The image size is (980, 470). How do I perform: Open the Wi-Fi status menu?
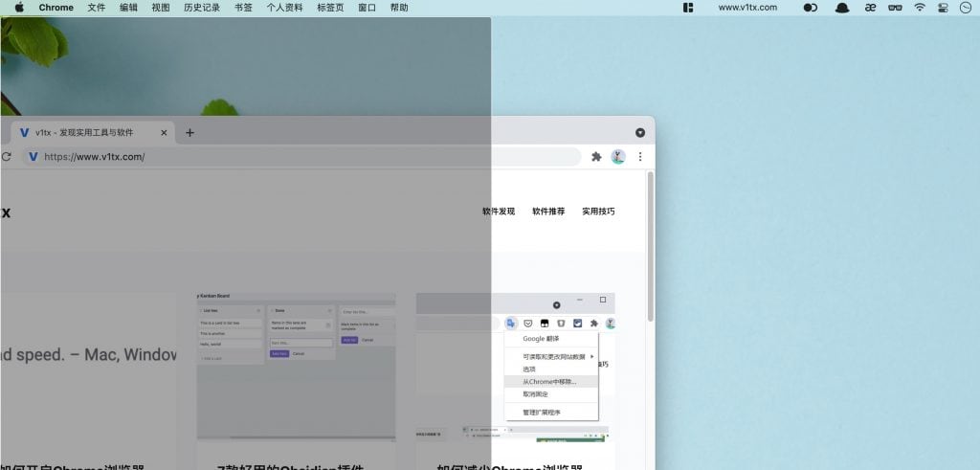pyautogui.click(x=920, y=8)
